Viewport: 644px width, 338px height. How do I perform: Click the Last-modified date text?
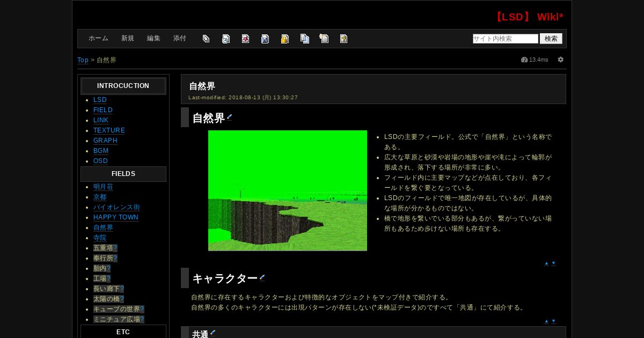pos(243,98)
